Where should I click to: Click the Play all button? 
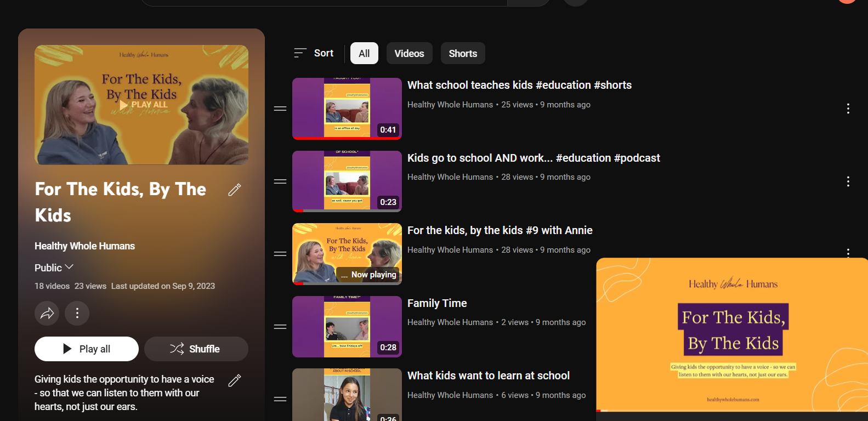87,349
